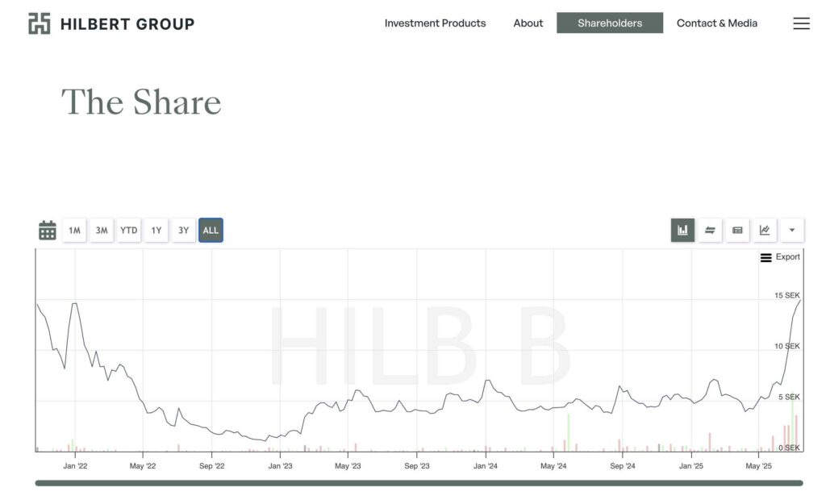Viewport: 826px width, 504px height.
Task: Select the 3Y period option
Action: point(183,230)
